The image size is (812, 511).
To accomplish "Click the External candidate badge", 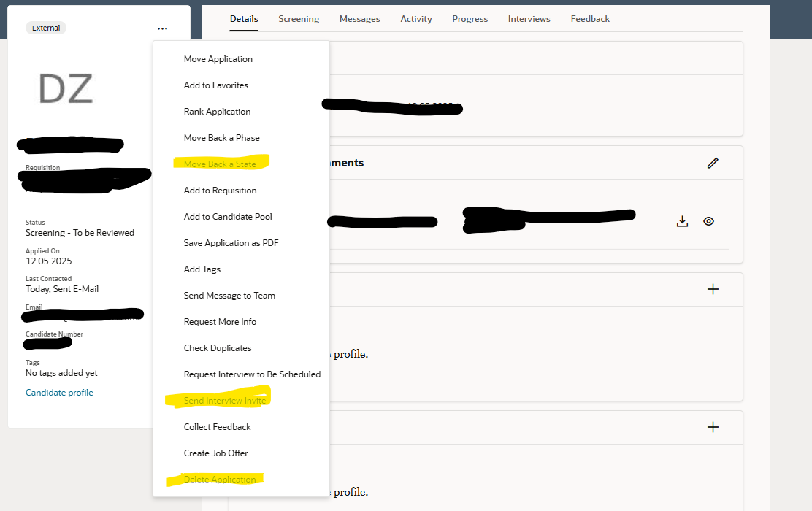I will (45, 27).
